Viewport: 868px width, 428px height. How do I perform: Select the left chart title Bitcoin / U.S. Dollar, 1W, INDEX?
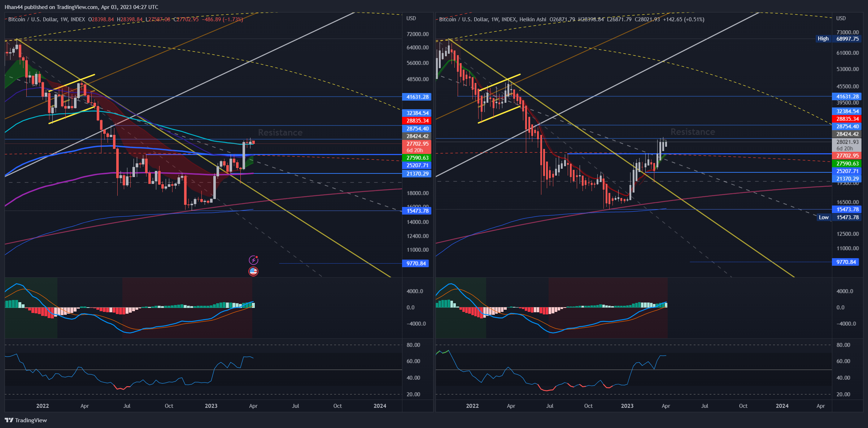tap(47, 19)
